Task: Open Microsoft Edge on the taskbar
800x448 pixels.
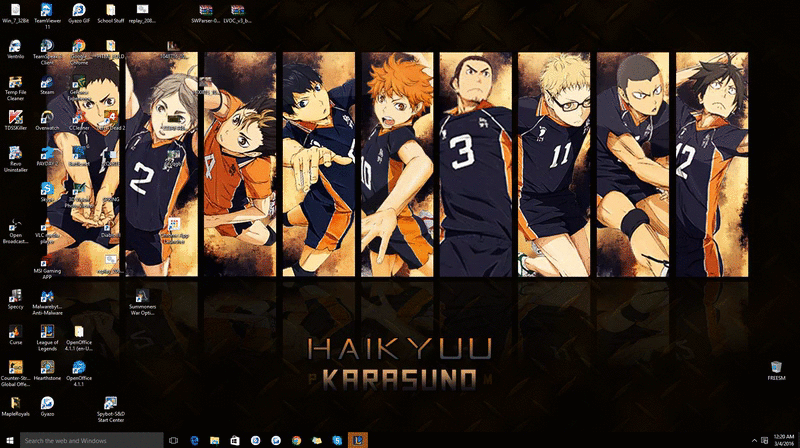Action: [194, 440]
